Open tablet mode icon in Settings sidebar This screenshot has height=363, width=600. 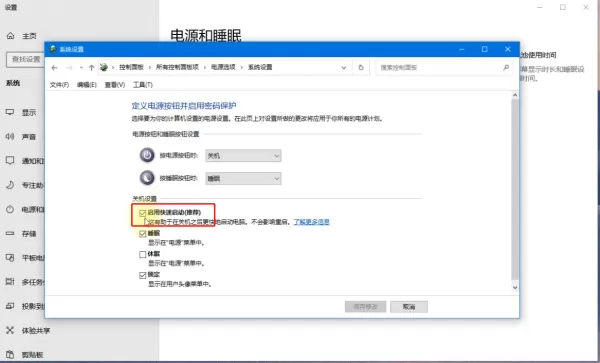pos(10,258)
